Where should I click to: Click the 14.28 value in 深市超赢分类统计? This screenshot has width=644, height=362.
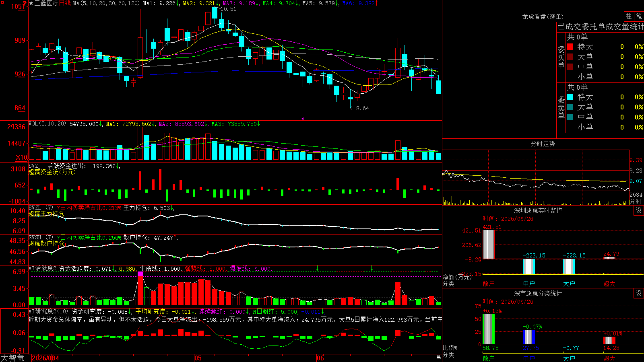[611, 348]
